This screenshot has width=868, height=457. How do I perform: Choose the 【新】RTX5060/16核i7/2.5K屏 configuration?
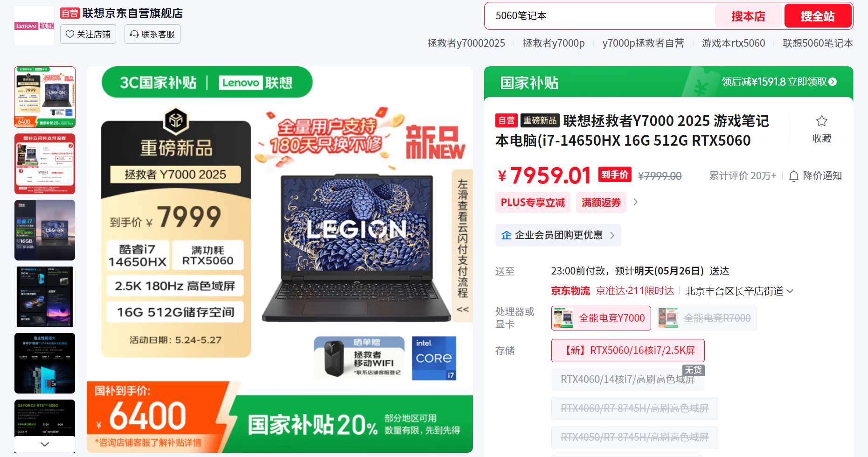tap(628, 351)
